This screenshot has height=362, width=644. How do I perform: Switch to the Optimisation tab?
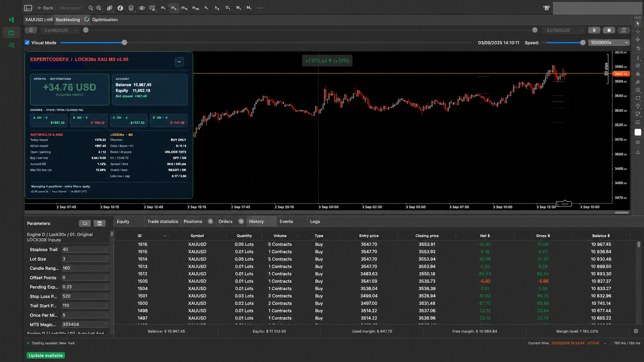tap(105, 20)
